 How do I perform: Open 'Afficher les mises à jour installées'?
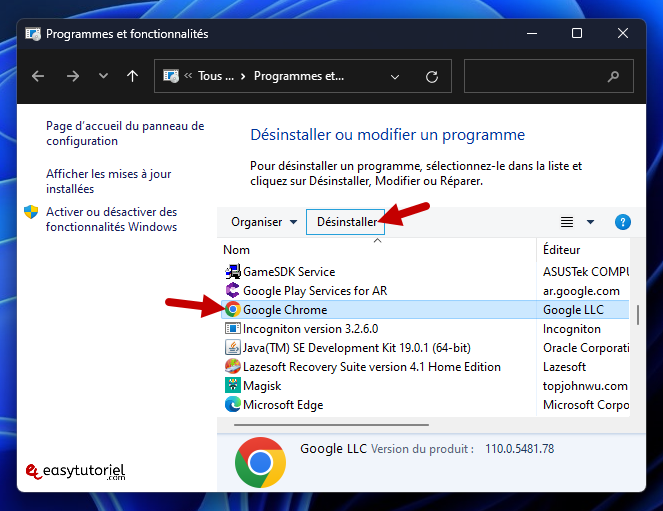click(x=109, y=181)
